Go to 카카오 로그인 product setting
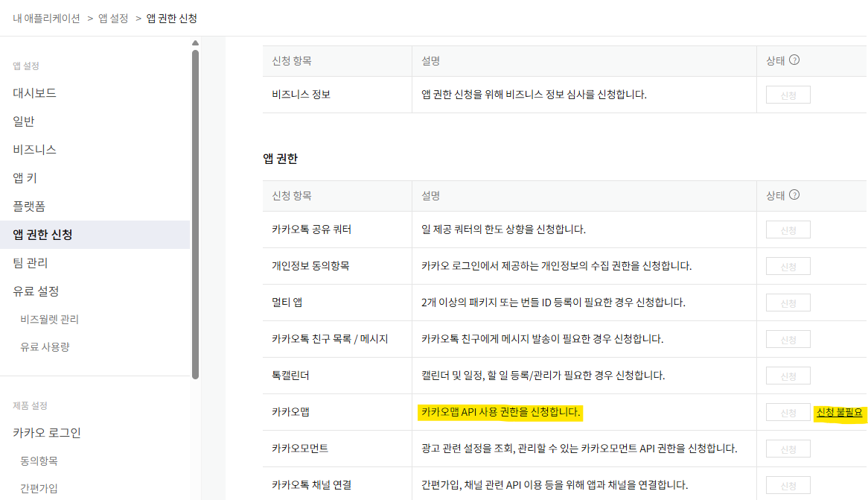Viewport: 868px width, 500px height. pos(46,433)
